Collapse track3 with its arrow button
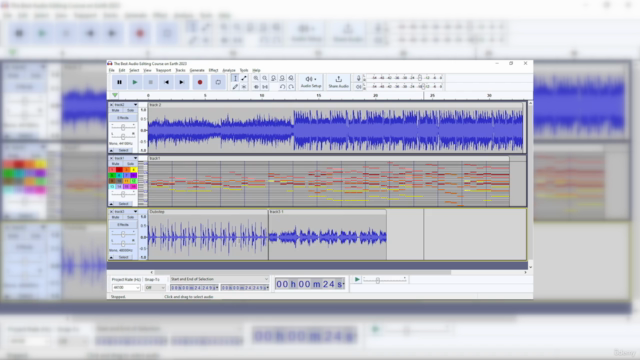Image resolution: width=640 pixels, height=360 pixels. (111, 257)
